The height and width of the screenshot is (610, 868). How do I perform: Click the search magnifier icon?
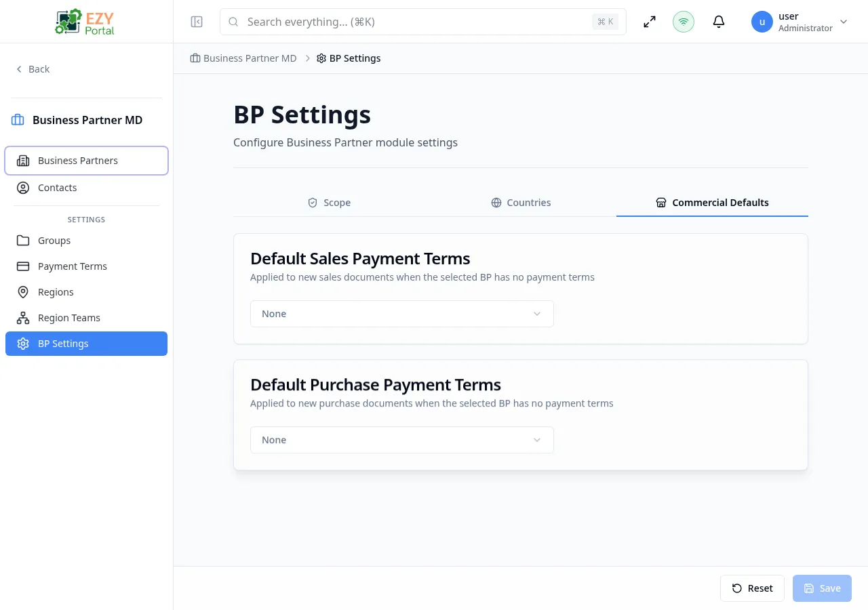[233, 22]
